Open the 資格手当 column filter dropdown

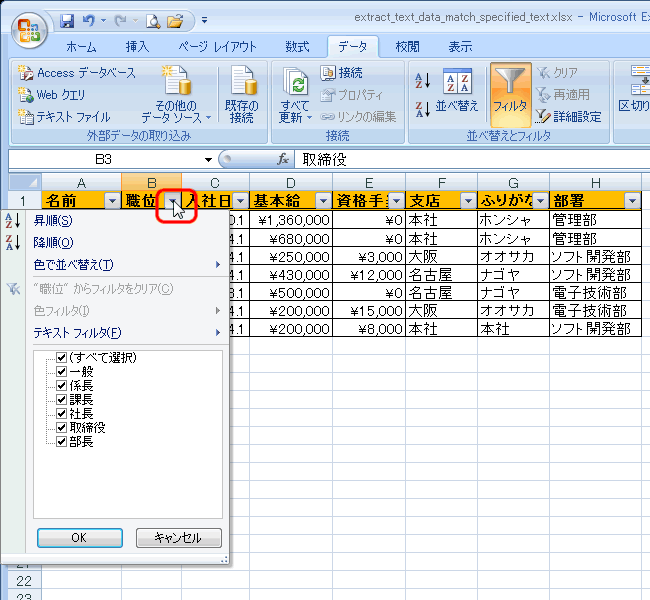pos(397,201)
